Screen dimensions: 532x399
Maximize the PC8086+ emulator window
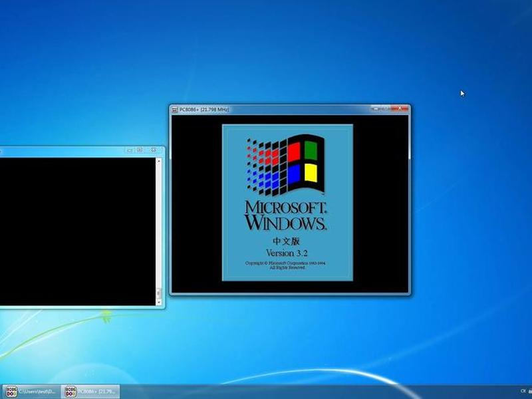point(386,108)
